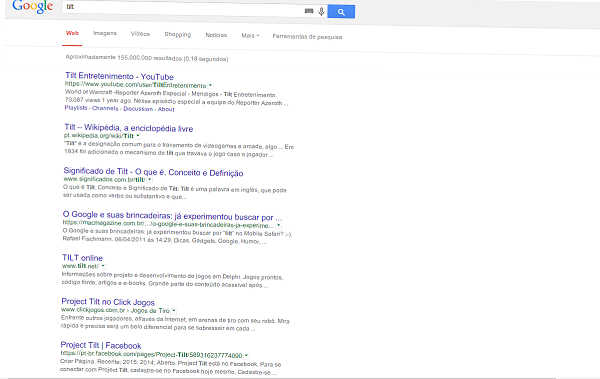Image resolution: width=600 pixels, height=379 pixels.
Task: Click the Google logo
Action: click(x=33, y=7)
